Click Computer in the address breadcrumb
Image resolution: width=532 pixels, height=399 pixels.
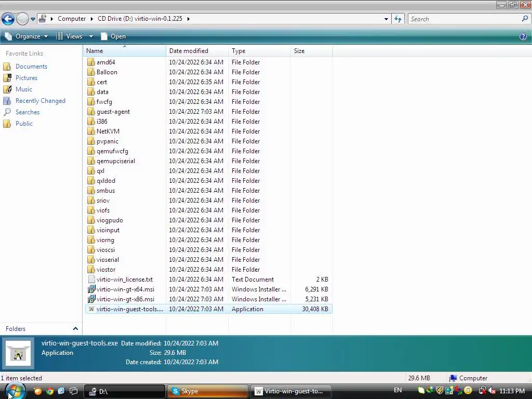[x=72, y=19]
